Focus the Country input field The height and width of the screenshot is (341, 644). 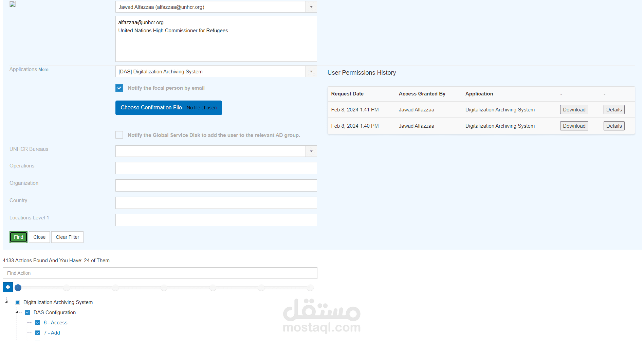[x=216, y=203]
